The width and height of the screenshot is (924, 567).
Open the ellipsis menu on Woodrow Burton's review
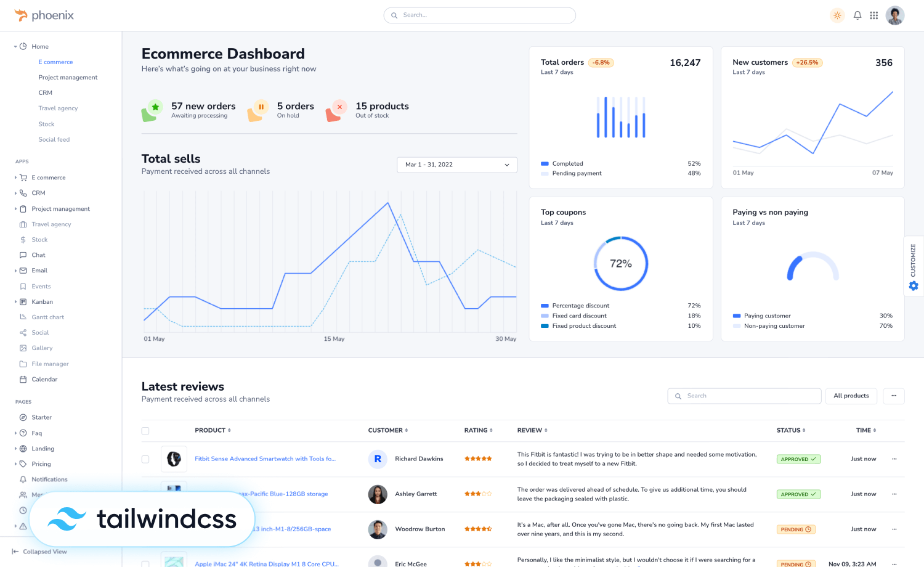[x=894, y=529]
